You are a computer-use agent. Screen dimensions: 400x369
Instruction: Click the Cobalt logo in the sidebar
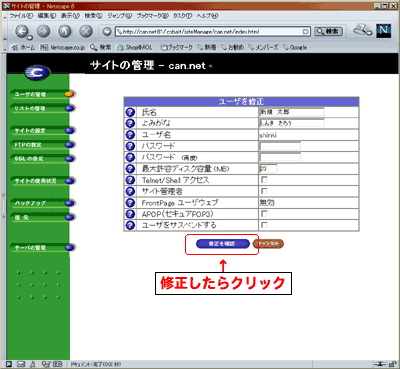pyautogui.click(x=37, y=73)
